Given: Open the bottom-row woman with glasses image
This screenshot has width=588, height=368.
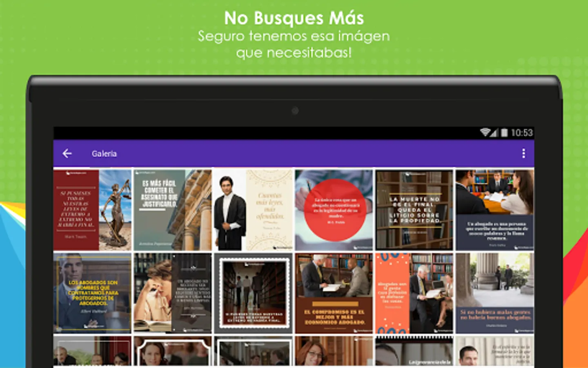Looking at the screenshot, I should [x=334, y=351].
